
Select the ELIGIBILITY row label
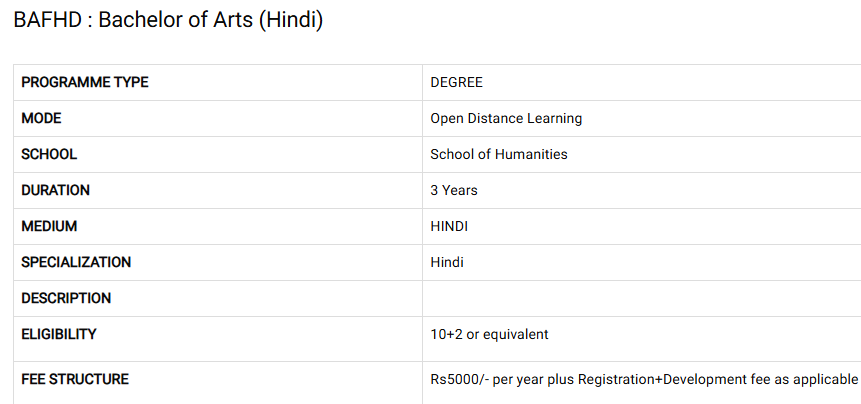click(59, 334)
